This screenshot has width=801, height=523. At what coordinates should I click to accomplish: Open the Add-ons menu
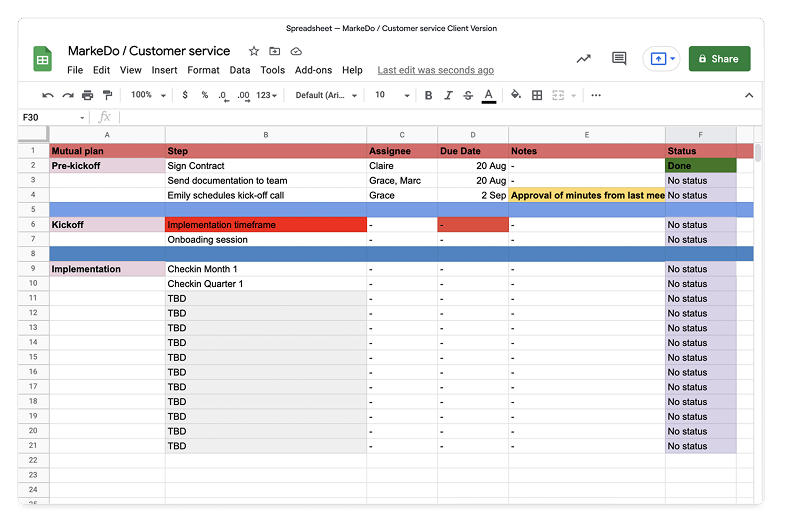(311, 70)
